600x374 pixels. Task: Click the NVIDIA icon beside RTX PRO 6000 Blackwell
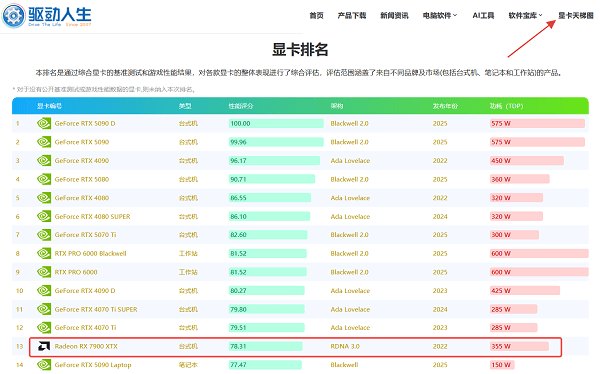point(44,253)
